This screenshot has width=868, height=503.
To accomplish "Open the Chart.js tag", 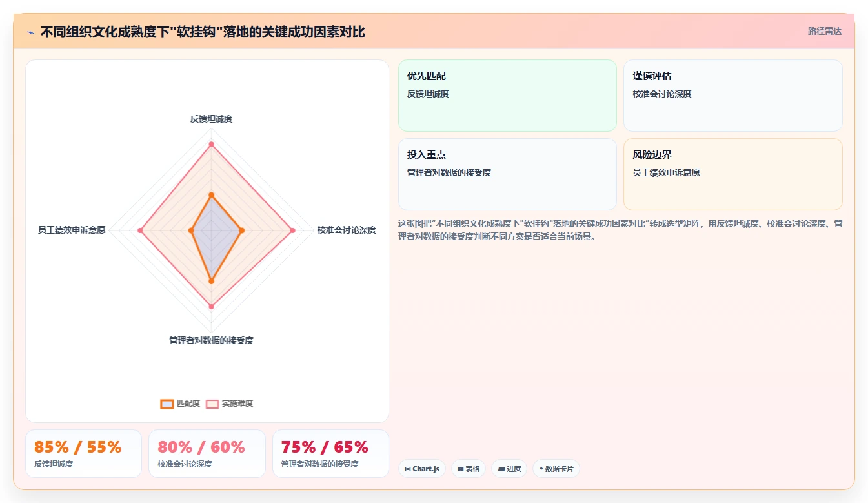I will (422, 469).
